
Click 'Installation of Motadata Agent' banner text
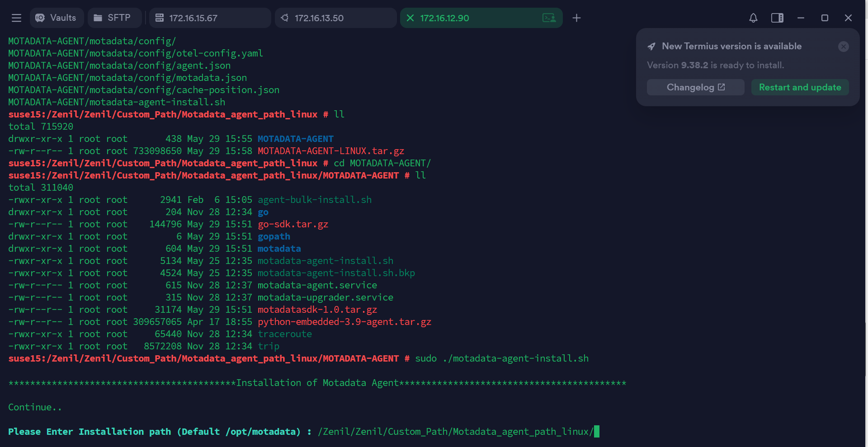[x=317, y=383]
